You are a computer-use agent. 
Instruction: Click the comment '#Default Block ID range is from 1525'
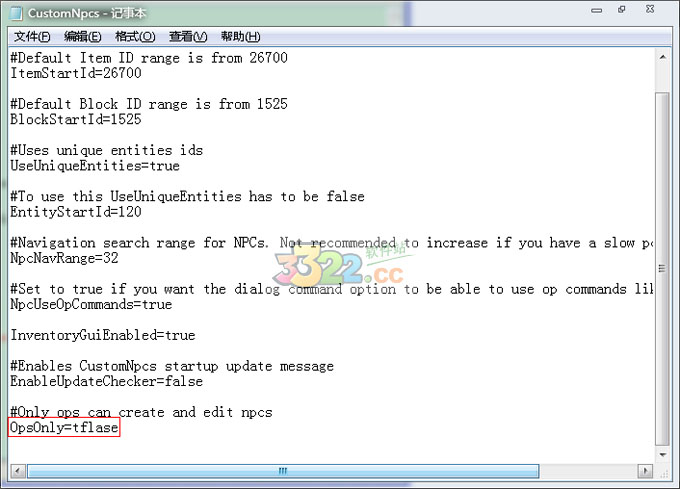tap(149, 104)
